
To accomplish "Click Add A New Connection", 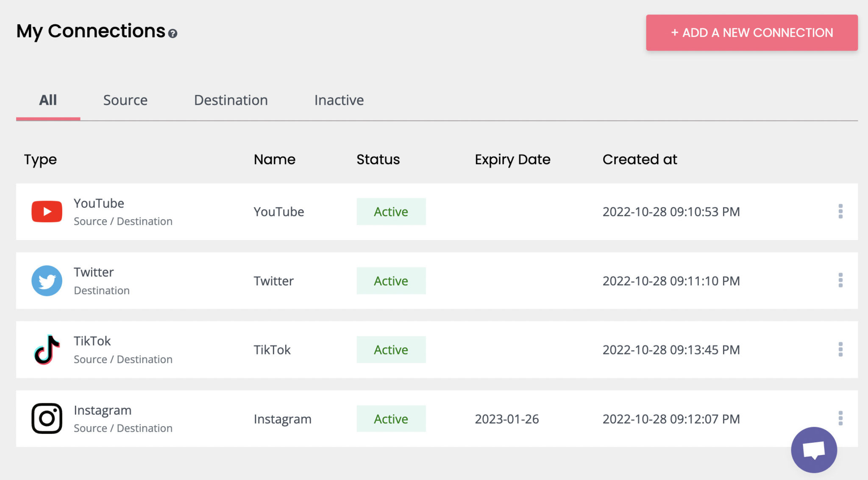I will tap(751, 33).
